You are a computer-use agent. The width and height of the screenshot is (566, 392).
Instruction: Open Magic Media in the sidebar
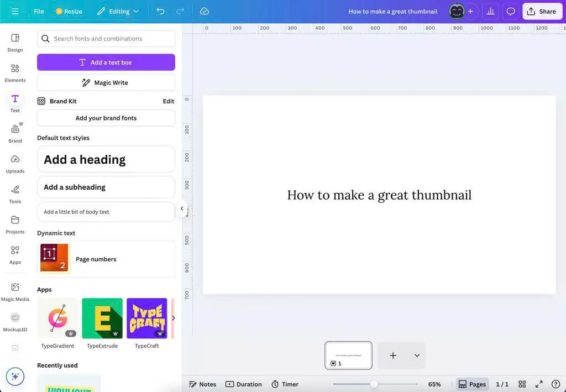click(x=15, y=291)
